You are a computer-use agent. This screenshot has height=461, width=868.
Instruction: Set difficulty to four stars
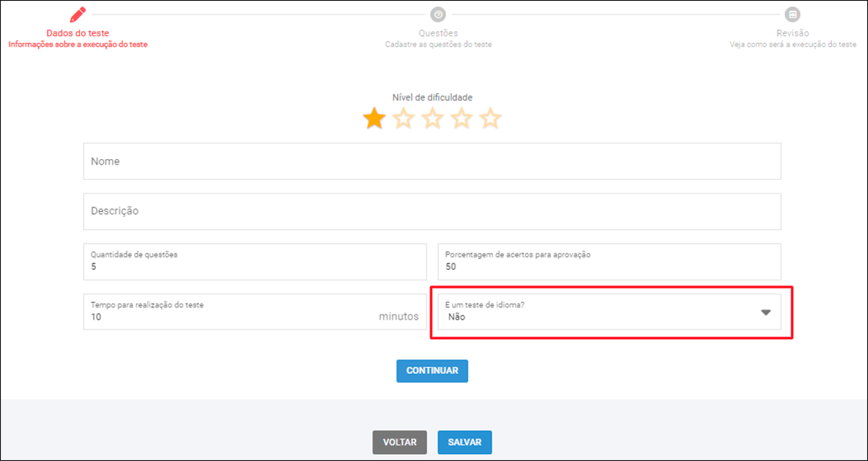[x=462, y=118]
